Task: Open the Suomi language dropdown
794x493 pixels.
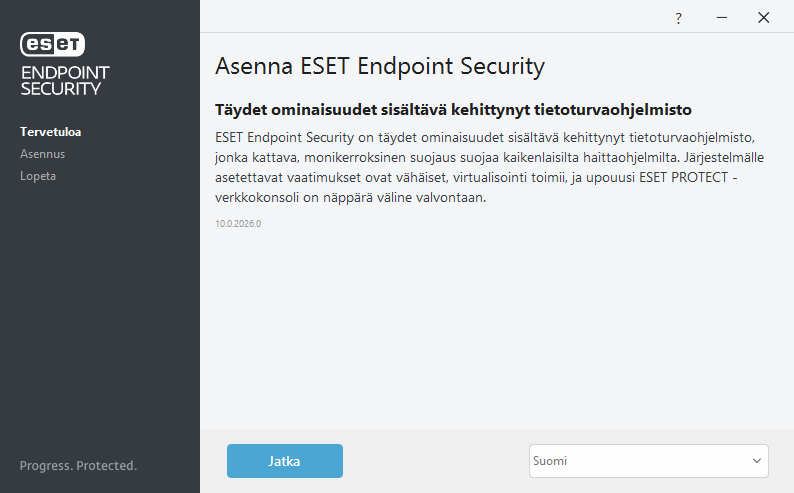Action: pos(640,461)
